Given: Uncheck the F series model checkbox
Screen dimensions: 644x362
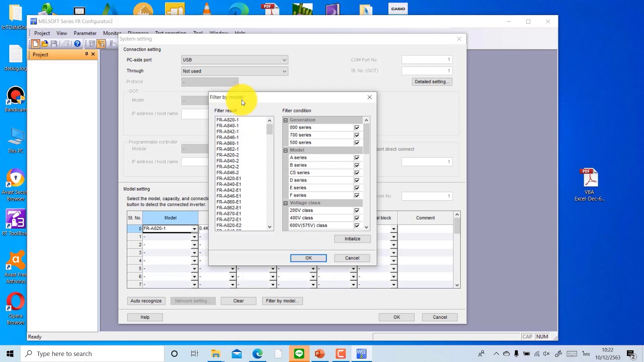Looking at the screenshot, I should [357, 196].
